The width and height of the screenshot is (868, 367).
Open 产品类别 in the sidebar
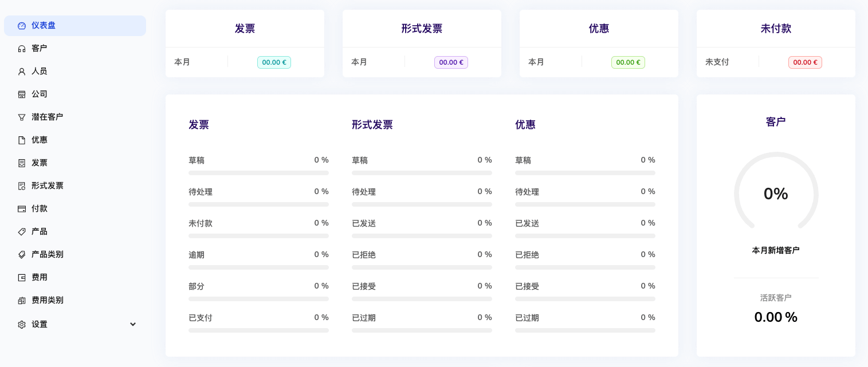[48, 254]
